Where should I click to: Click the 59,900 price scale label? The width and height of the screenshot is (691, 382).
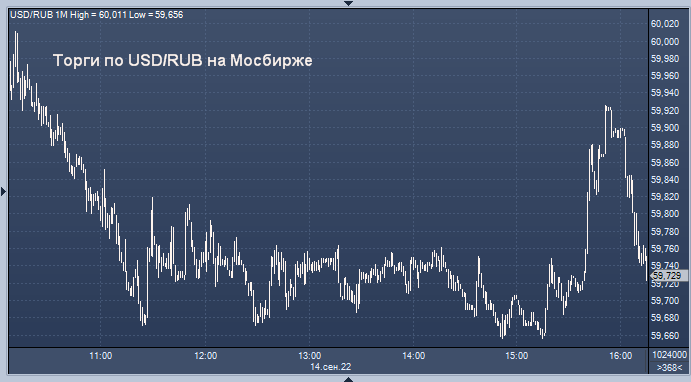pos(665,128)
